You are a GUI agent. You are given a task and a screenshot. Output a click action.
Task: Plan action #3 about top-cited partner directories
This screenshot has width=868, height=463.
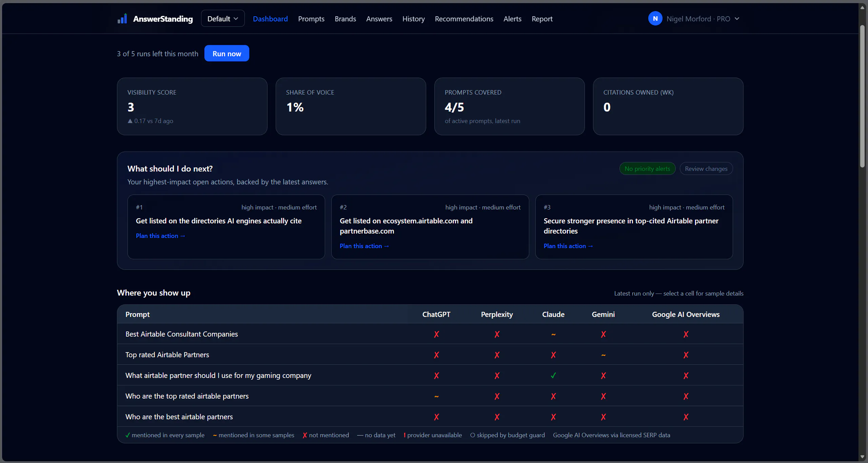click(x=568, y=246)
